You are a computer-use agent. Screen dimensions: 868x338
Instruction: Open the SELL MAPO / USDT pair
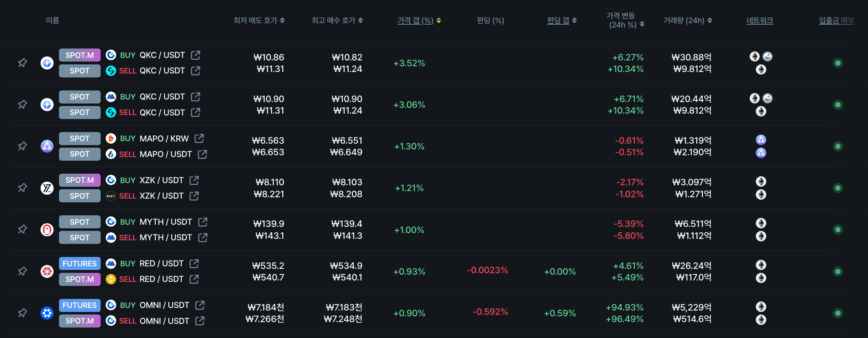click(166, 154)
